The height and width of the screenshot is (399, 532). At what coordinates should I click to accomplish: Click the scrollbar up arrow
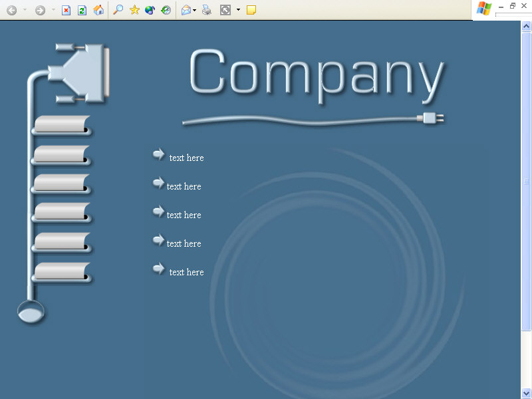tap(526, 26)
